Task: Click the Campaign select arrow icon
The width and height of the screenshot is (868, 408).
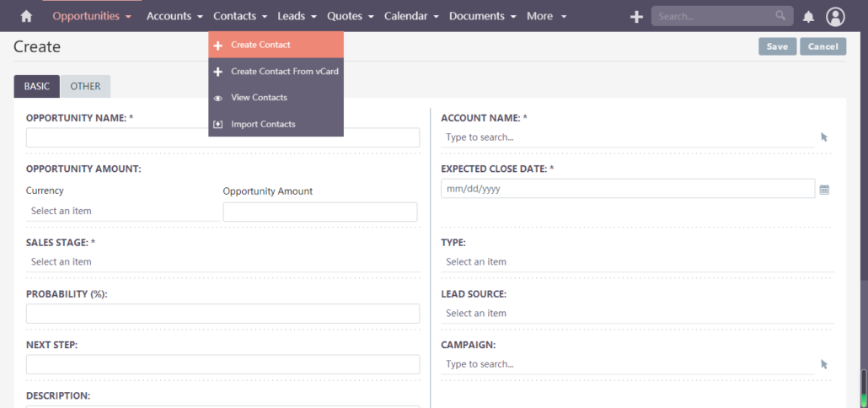Action: tap(824, 364)
